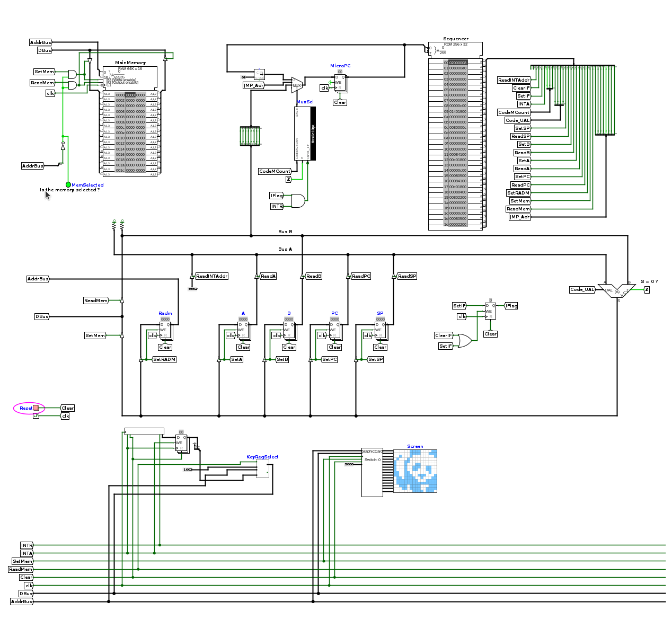This screenshot has width=672, height=619.
Task: Select the OR gate joining ClearIF and SetIF
Action: (464, 341)
